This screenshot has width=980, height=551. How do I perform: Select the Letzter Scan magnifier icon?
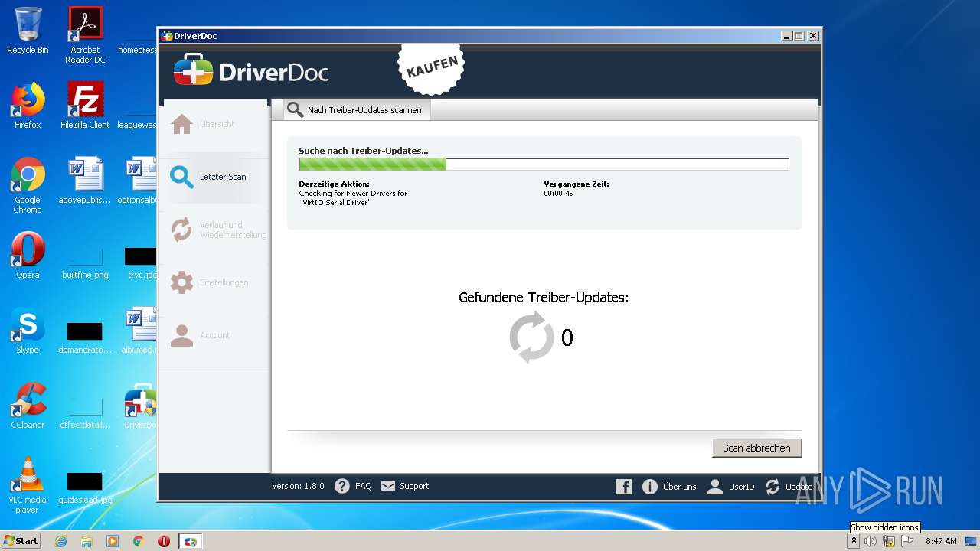click(181, 177)
